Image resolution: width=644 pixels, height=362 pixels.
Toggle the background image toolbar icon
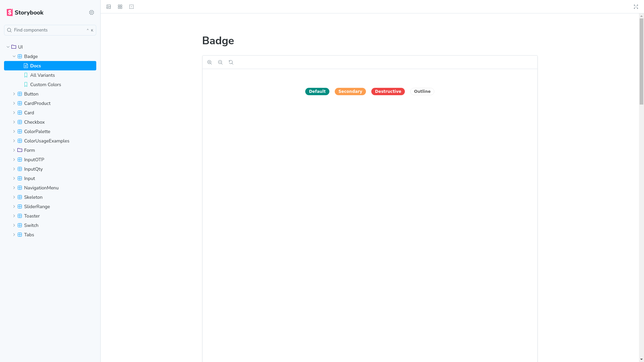point(109,7)
